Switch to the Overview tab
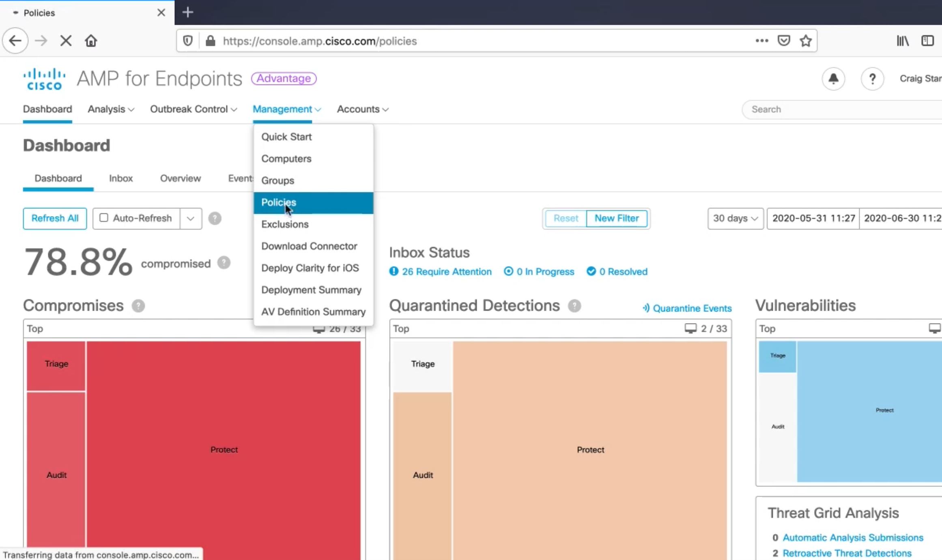This screenshot has width=942, height=560. coord(181,178)
